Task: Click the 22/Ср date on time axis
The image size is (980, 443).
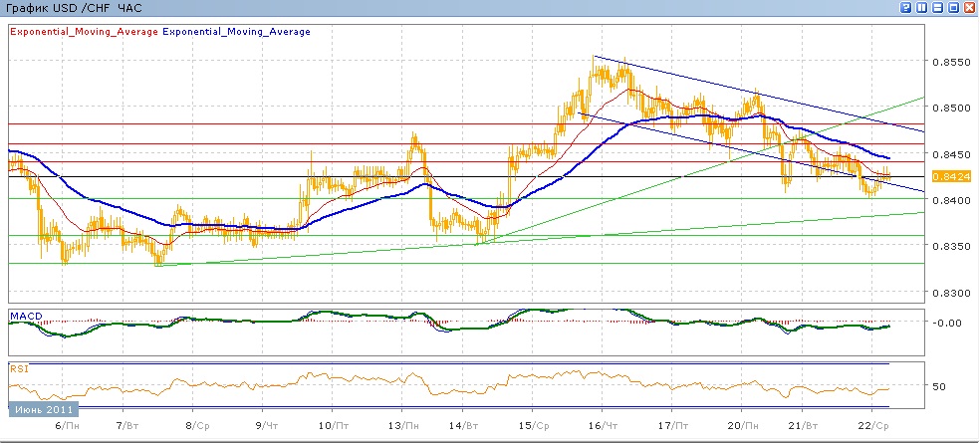Action: coord(873,425)
